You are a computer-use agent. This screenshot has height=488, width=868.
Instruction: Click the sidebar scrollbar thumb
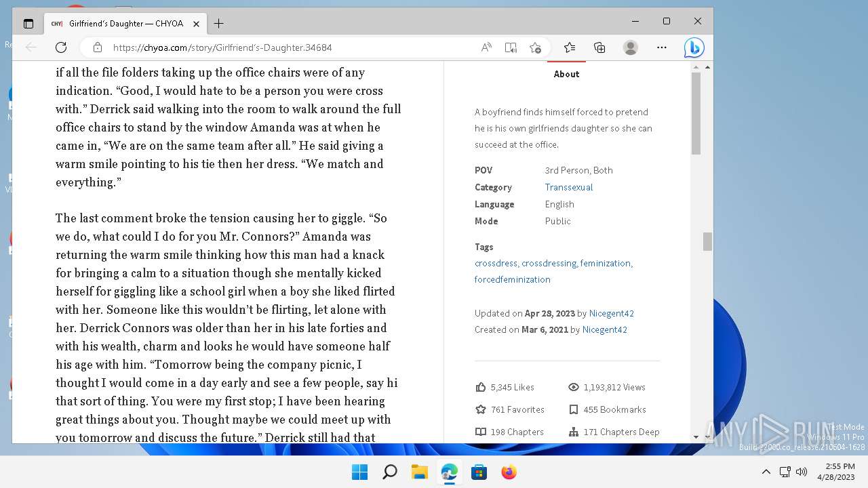696,113
